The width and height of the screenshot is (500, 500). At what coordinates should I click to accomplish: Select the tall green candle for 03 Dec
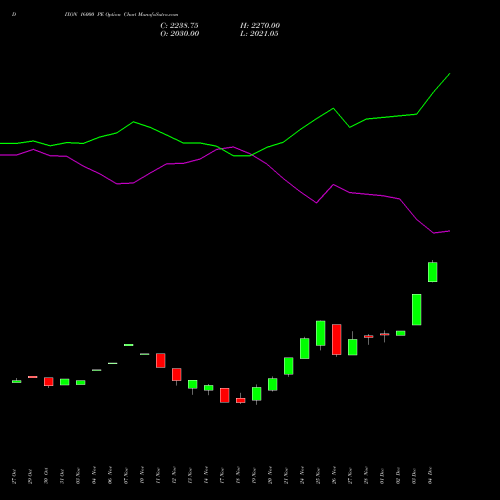[x=417, y=309]
